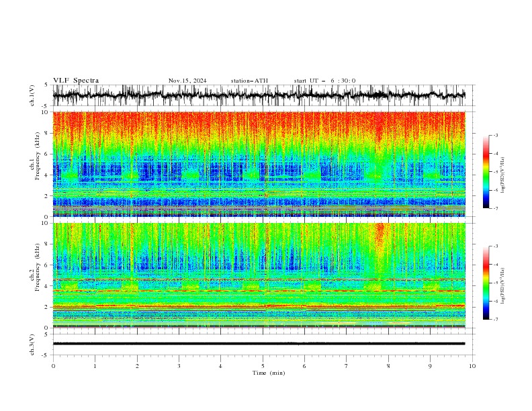The image size is (532, 411).
Task: Click the time axis tick label '4'
Action: point(220,366)
